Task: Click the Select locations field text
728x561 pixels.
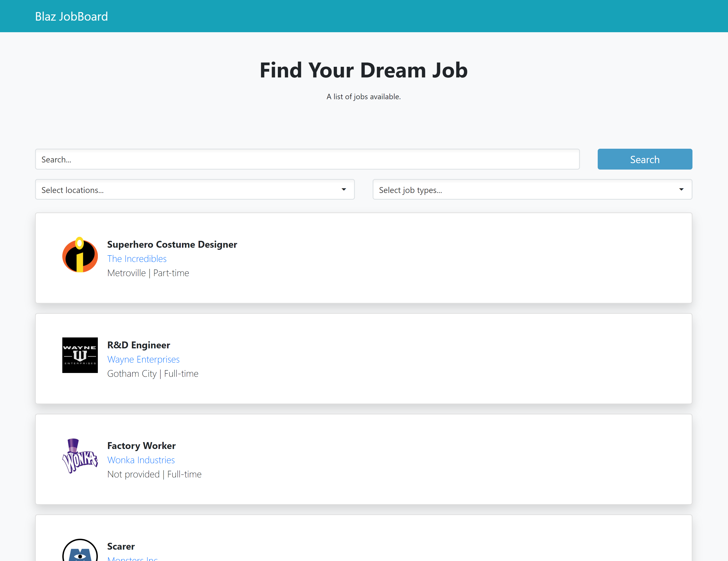Action: coord(72,190)
